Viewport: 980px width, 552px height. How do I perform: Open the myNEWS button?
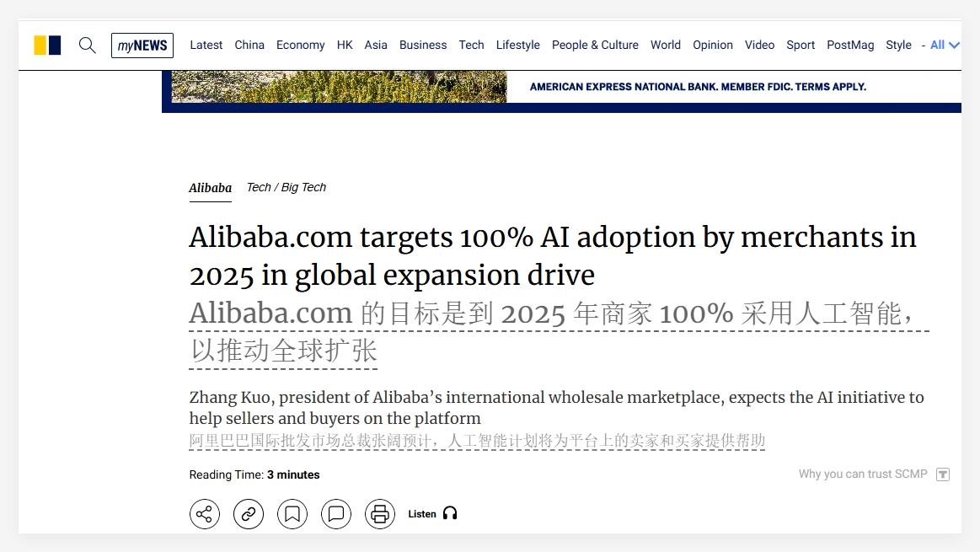[x=142, y=46]
